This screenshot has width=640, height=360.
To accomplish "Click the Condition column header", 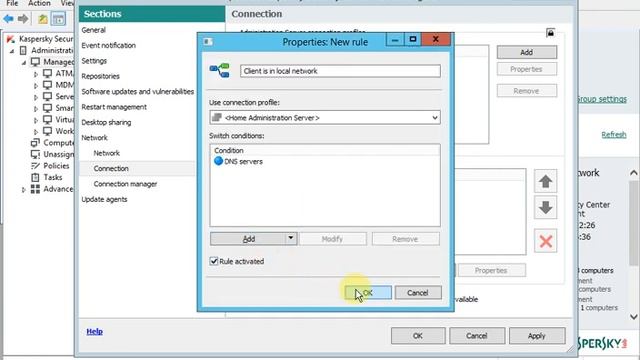I will 325,151.
